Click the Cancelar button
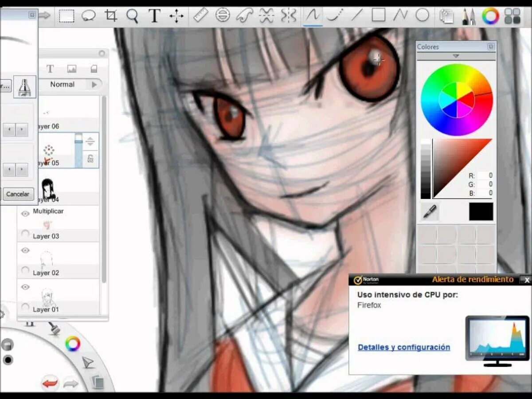Screen dimensions: 532x399 coord(18,194)
